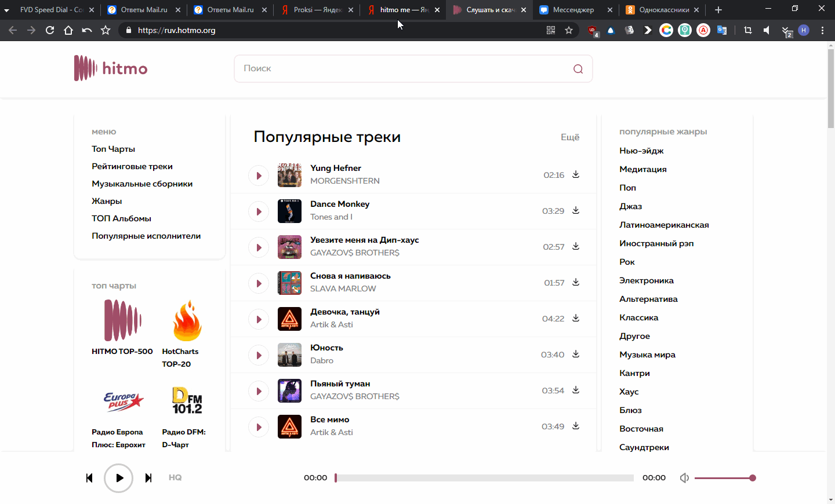Image resolution: width=835 pixels, height=504 pixels.
Task: Open Топ Чарты menu item
Action: tap(113, 149)
